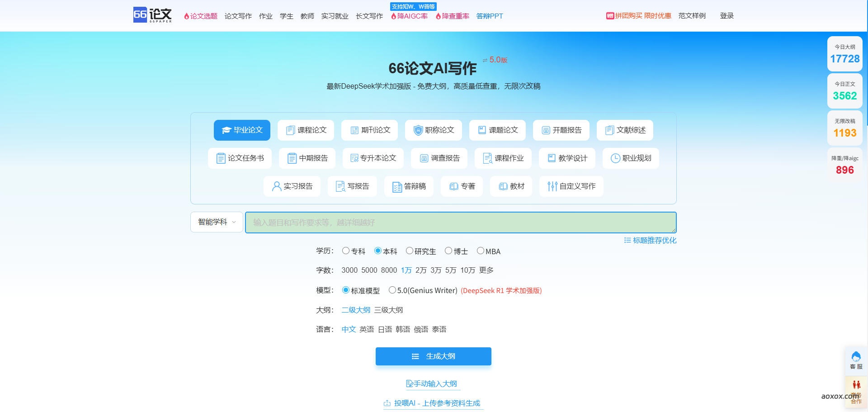Click 登录 to sign in
868x412 pixels.
(x=726, y=16)
